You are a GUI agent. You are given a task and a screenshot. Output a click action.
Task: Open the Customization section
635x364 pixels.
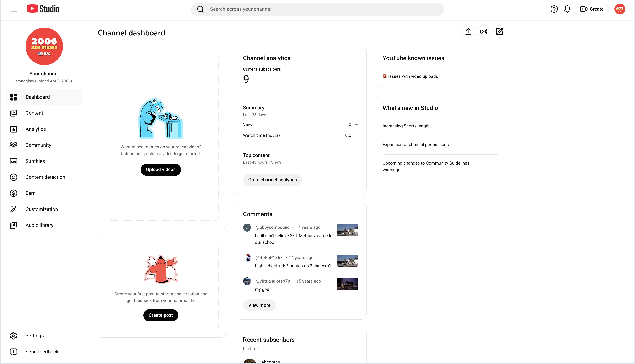click(44, 209)
